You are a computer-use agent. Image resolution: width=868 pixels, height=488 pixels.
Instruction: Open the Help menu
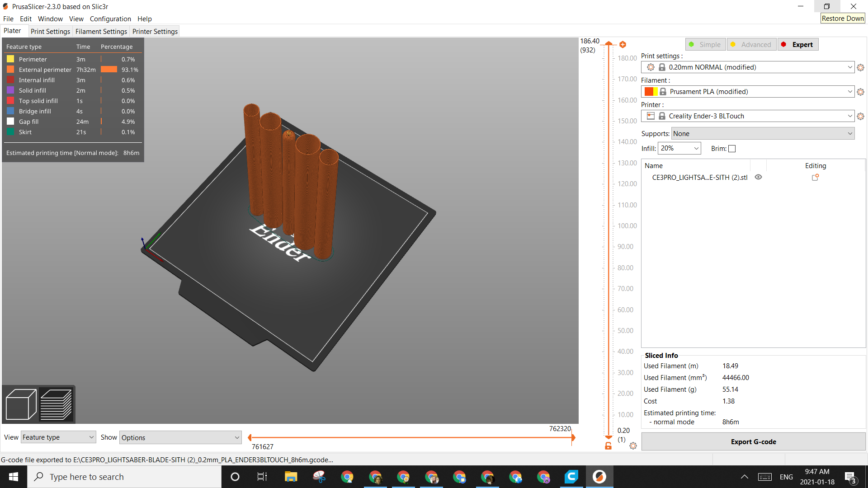click(x=145, y=19)
